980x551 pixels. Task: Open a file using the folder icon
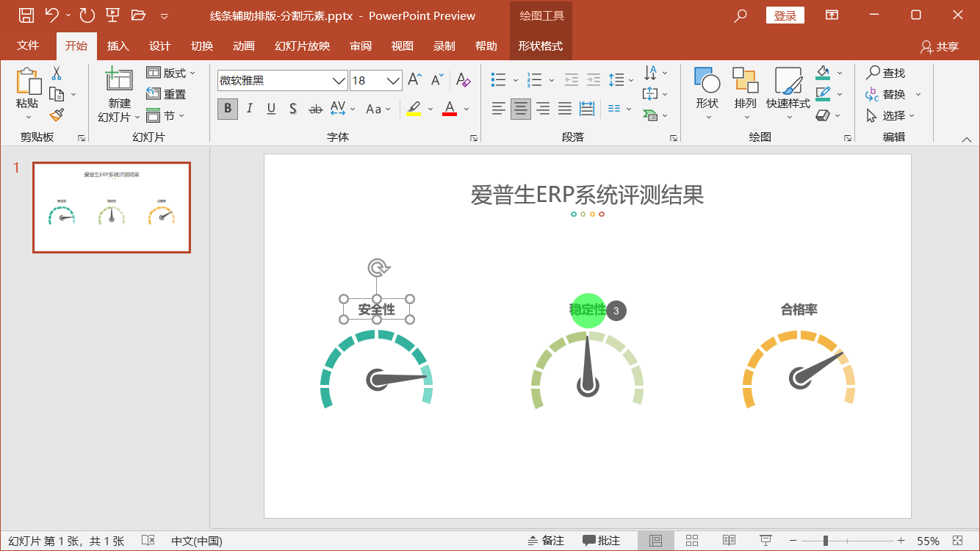click(x=138, y=15)
